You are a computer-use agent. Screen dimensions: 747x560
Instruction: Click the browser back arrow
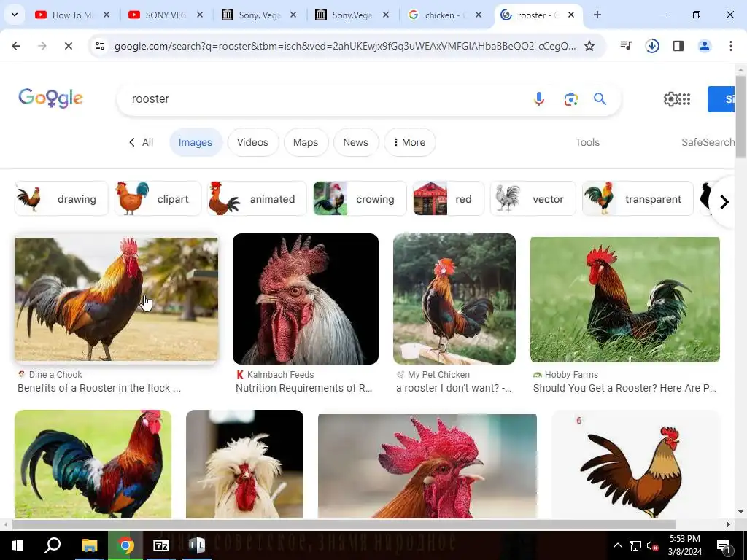coord(16,46)
